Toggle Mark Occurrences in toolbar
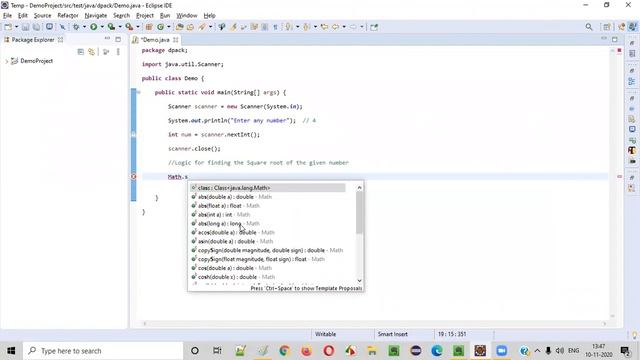 [x=233, y=27]
